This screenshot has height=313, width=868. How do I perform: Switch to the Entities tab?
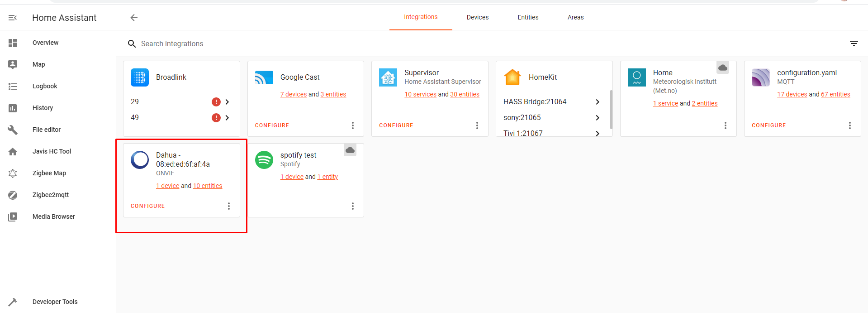click(528, 17)
